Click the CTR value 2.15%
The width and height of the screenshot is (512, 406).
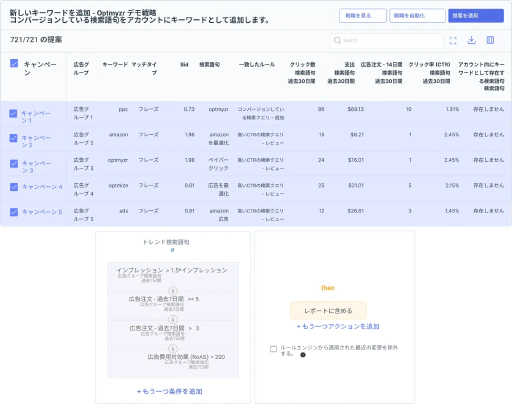[452, 185]
